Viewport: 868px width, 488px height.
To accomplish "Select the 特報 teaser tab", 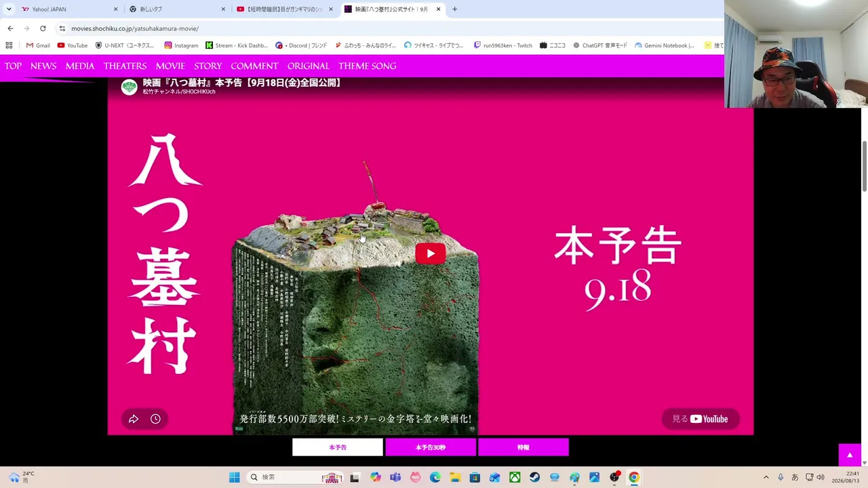I will [x=524, y=447].
